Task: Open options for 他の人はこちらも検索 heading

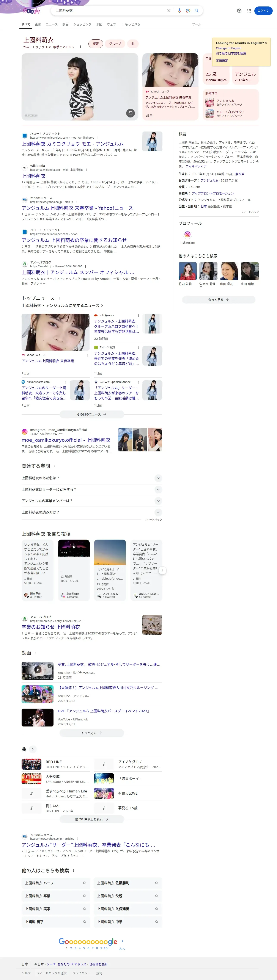Action: [x=73, y=870]
